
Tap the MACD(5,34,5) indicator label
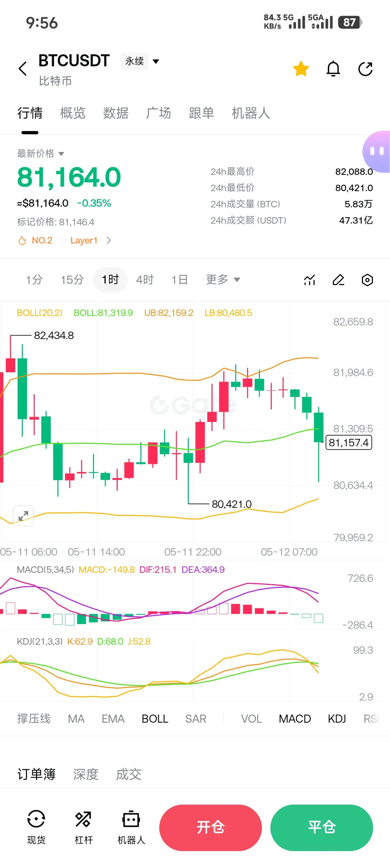[x=45, y=570]
